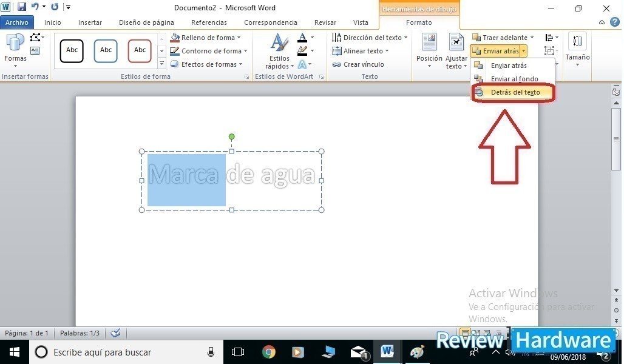
Task: Click the Windows Start button
Action: [15, 352]
